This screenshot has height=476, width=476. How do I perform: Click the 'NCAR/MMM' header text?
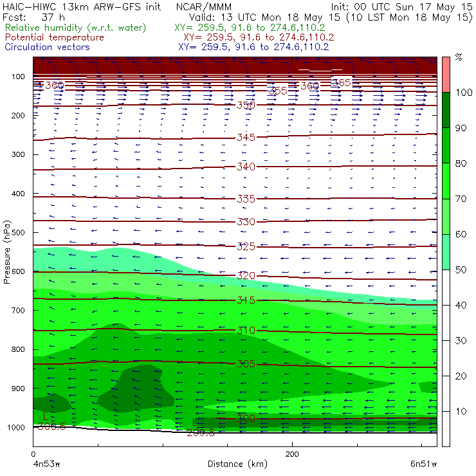coord(204,6)
